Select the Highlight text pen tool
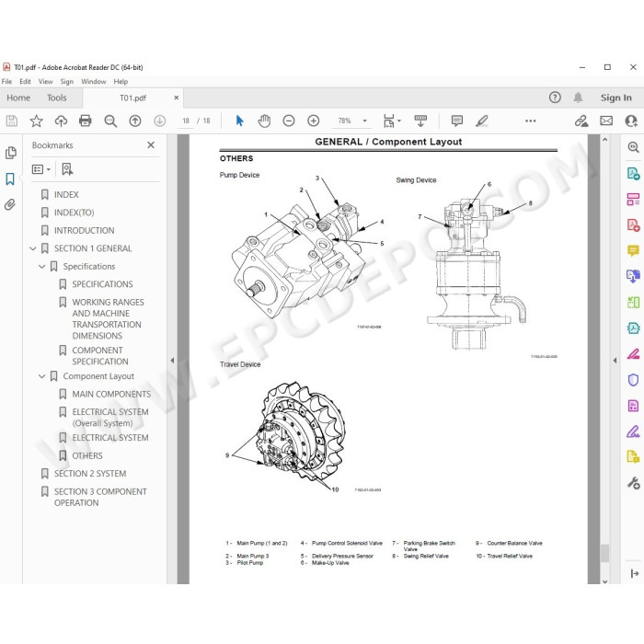 482,121
